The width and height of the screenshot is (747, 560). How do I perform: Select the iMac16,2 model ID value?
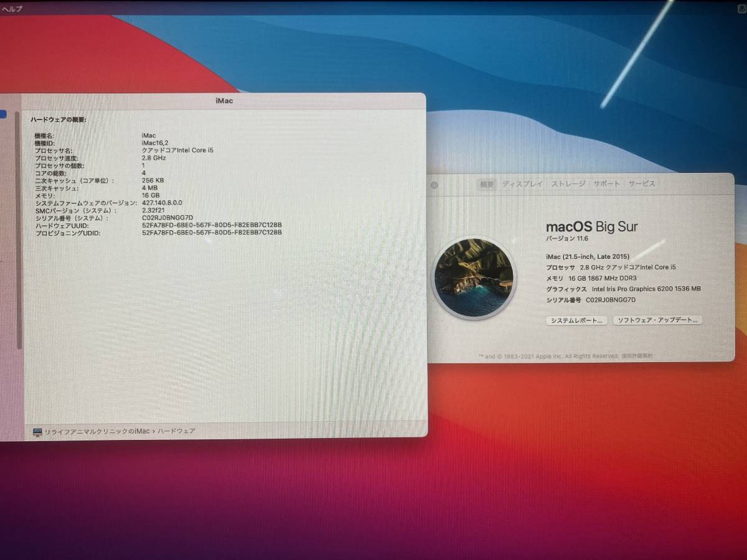156,143
